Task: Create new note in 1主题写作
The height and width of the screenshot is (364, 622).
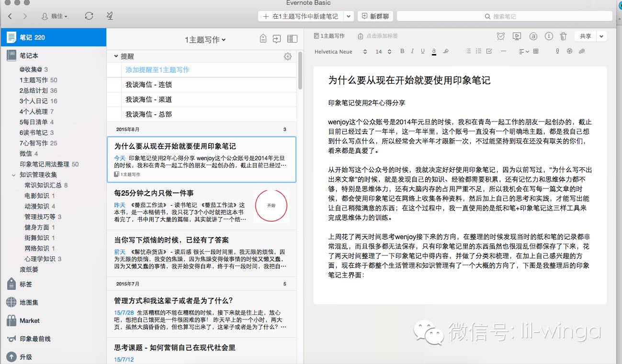Action: [301, 16]
